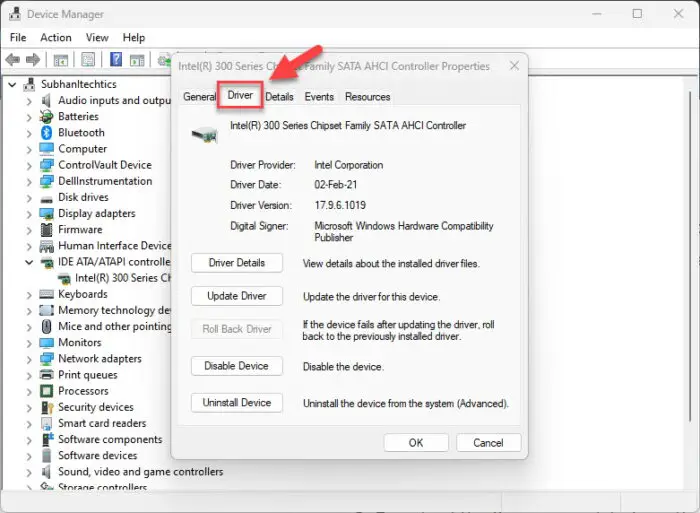Screen dimensions: 700x513
Task: Switch to the Resources tab
Action: [367, 96]
